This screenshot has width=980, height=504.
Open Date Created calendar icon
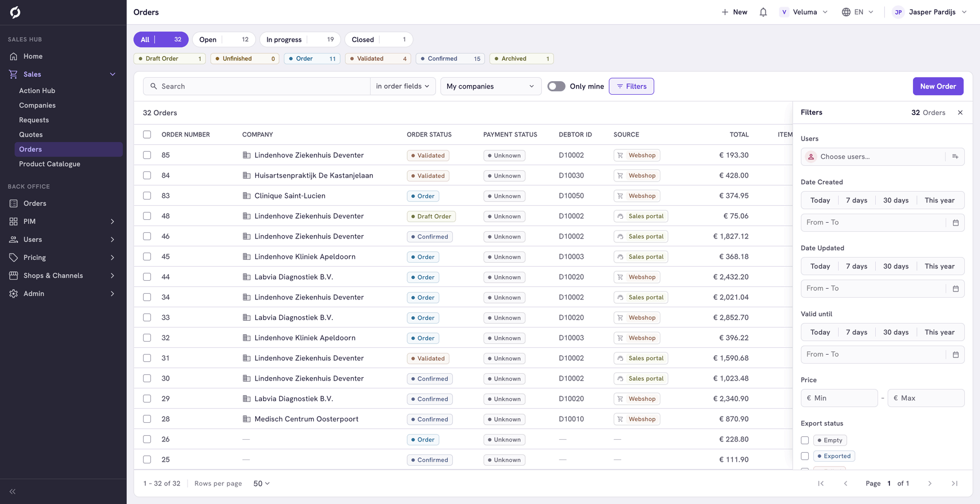pyautogui.click(x=956, y=223)
